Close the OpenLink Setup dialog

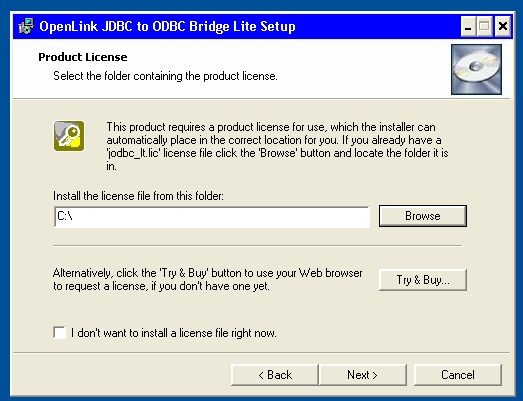click(x=503, y=26)
